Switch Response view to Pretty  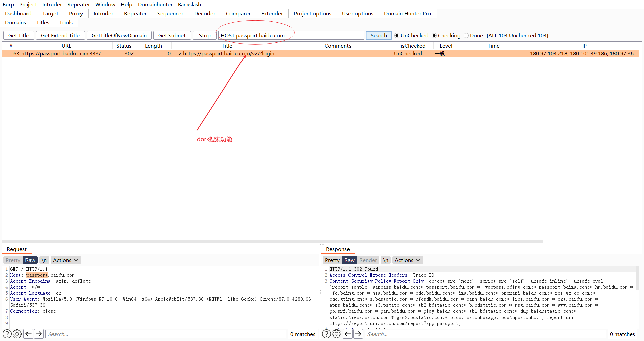(332, 260)
